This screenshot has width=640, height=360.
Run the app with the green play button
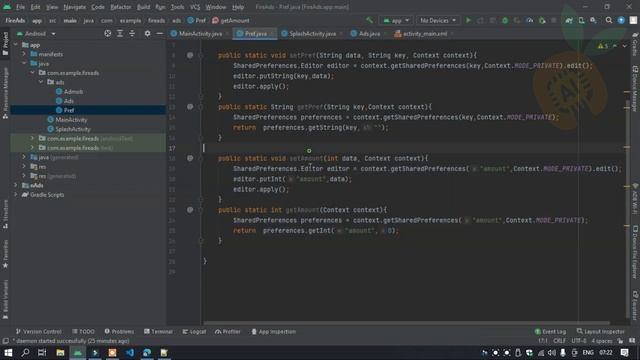pyautogui.click(x=468, y=20)
